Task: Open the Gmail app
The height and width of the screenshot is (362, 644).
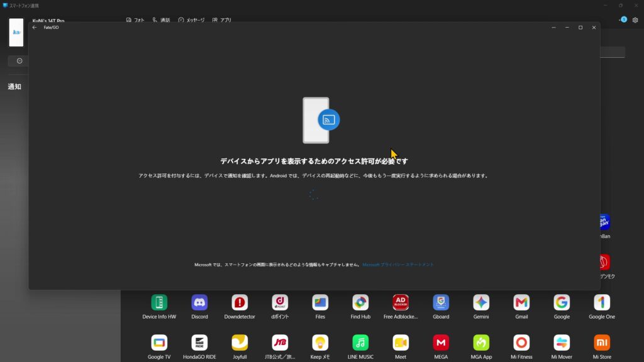Action: click(x=521, y=302)
